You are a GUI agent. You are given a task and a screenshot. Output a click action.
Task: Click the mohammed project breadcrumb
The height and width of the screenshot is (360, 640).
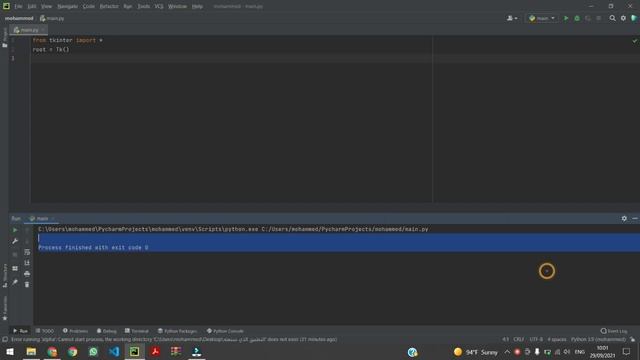pos(19,18)
